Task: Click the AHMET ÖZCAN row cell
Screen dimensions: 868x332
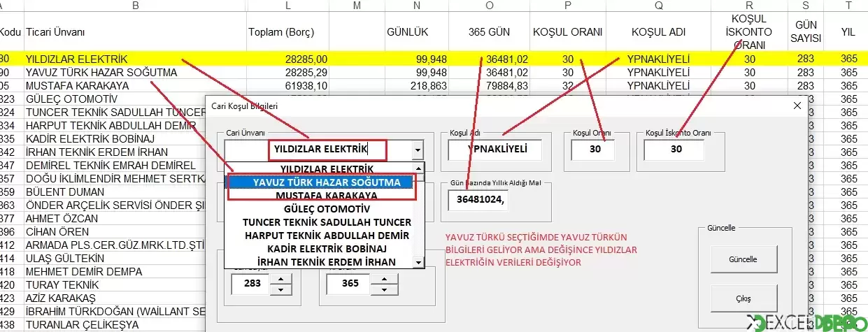Action: coord(114,218)
